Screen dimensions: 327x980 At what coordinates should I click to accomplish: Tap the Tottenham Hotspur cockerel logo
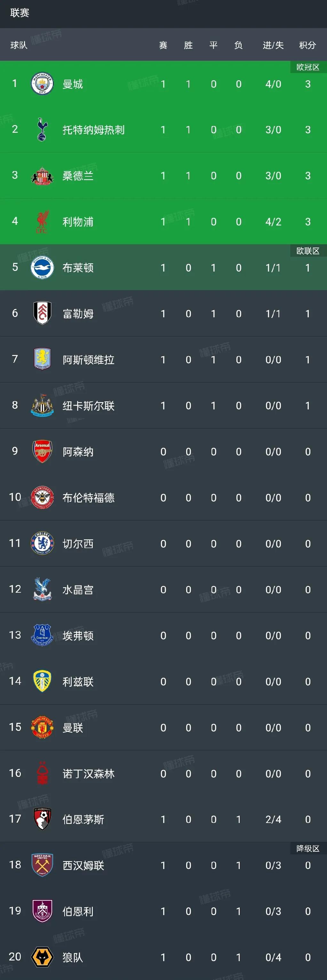(42, 129)
